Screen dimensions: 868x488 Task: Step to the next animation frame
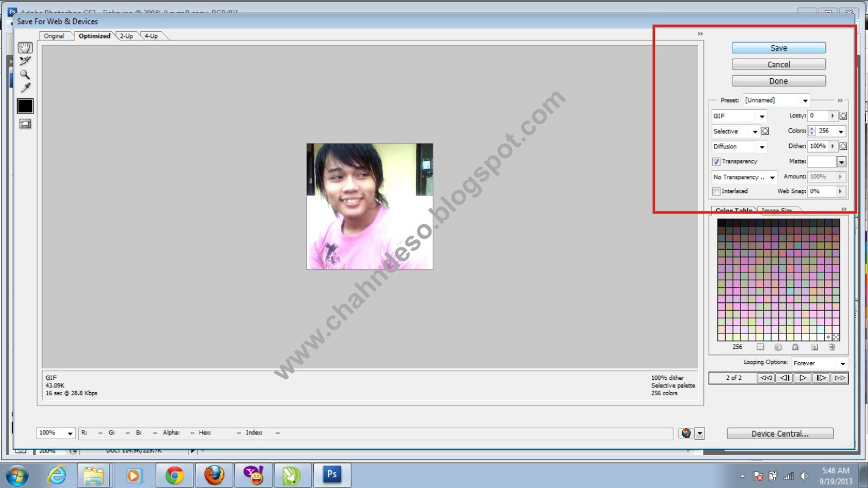(x=821, y=378)
